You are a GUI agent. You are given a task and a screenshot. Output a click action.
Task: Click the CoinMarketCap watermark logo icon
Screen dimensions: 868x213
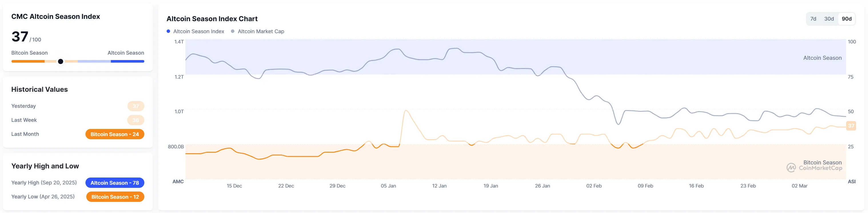[791, 168]
